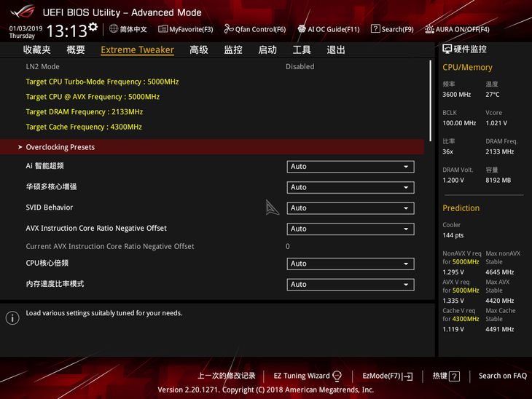Click the hotkey question mark icon
532x399 pixels.
[x=454, y=376]
